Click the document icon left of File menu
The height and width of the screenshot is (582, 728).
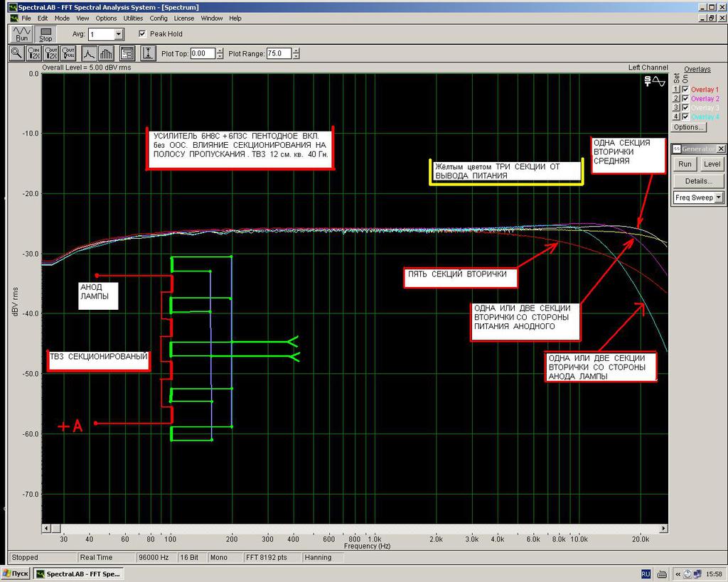tap(14, 18)
